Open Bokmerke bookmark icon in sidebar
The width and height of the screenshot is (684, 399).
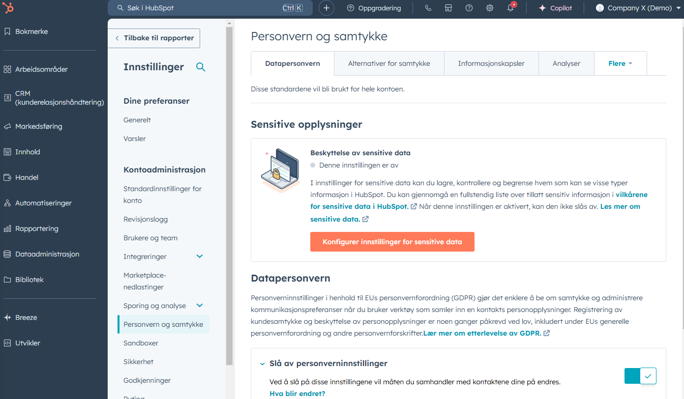click(7, 31)
